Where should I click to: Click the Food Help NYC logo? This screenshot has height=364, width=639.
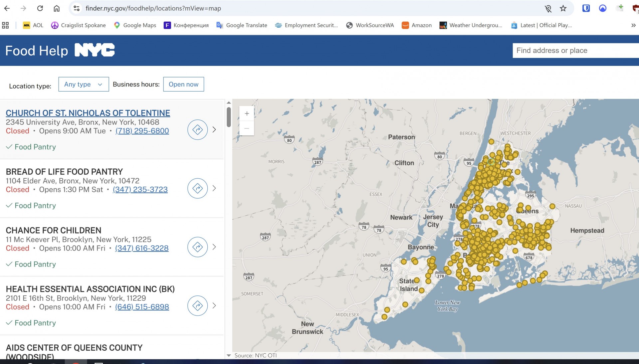60,51
